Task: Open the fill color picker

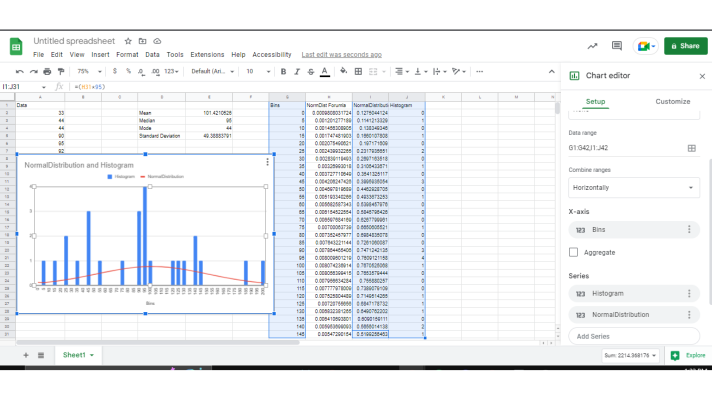Action: [x=344, y=71]
